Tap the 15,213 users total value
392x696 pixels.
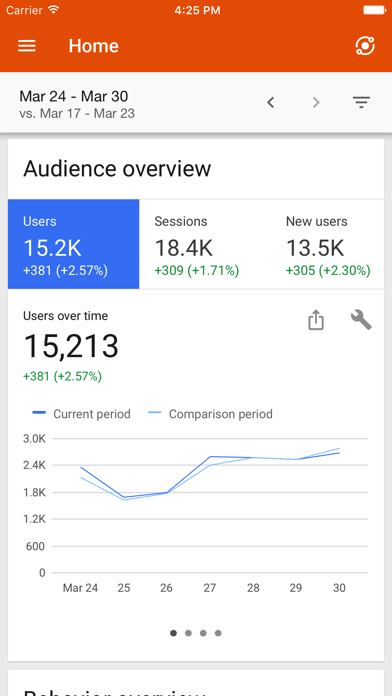point(71,346)
